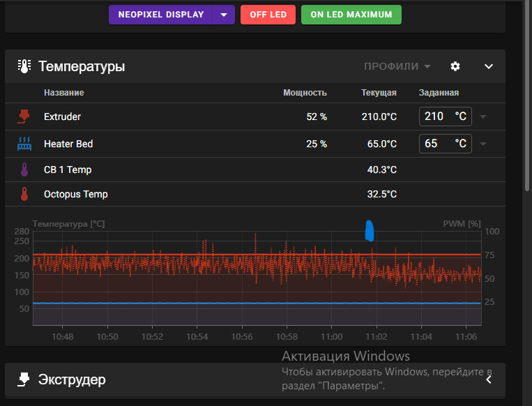
Task: Expand the Экструдер panel
Action: [x=489, y=379]
